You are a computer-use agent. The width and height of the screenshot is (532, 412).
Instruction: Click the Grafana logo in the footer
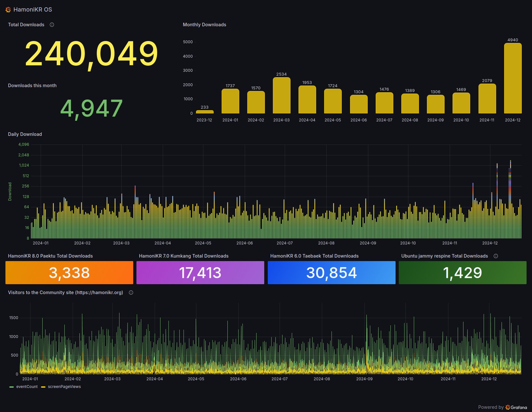click(x=516, y=407)
